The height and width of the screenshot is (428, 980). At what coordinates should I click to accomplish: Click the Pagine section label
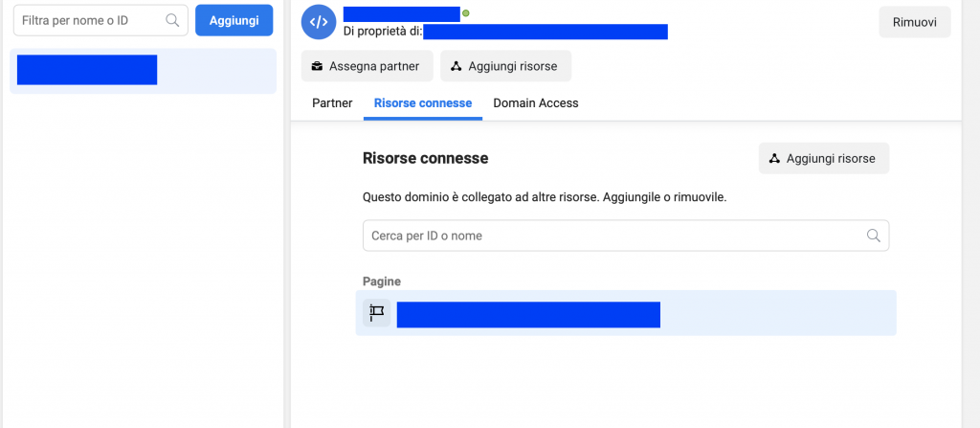pos(382,282)
